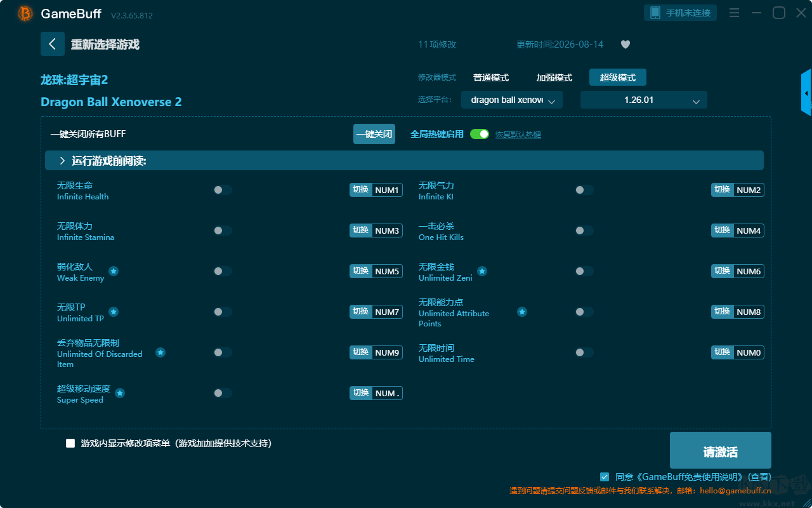Image resolution: width=812 pixels, height=508 pixels.
Task: Click the star badge beside Weak Enemy
Action: tap(114, 271)
